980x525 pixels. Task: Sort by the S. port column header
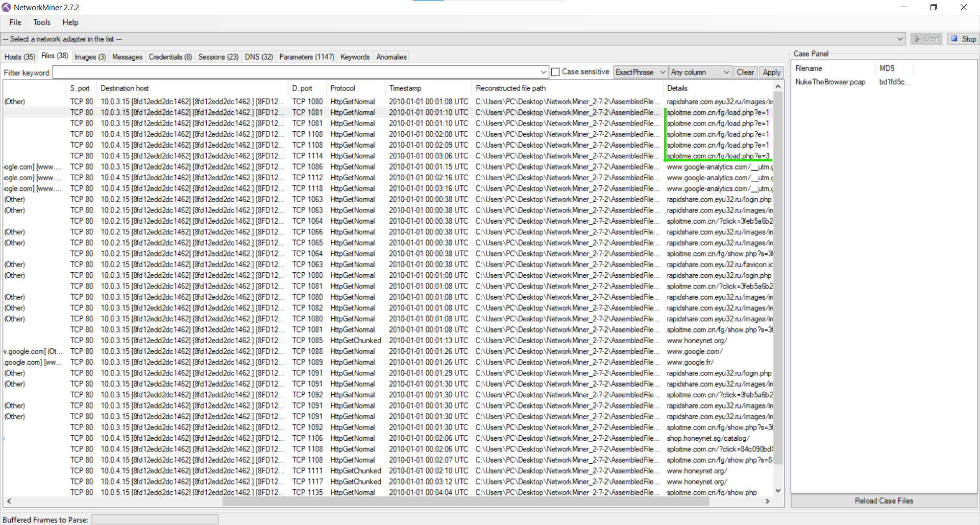point(80,88)
